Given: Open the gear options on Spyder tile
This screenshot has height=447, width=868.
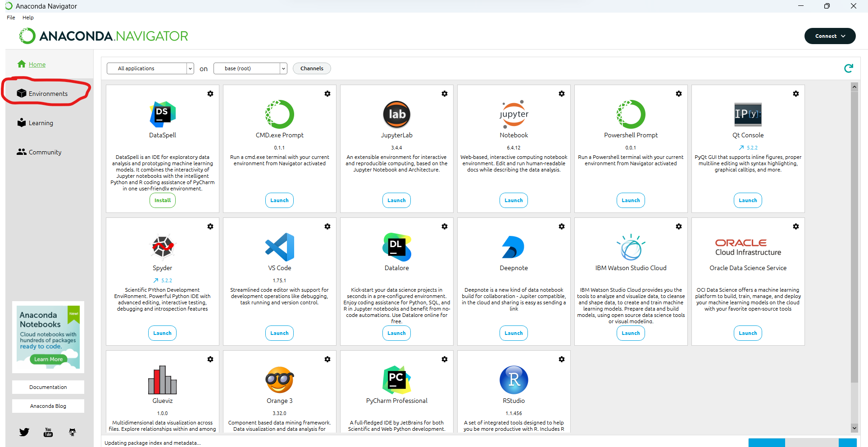Looking at the screenshot, I should (x=210, y=226).
